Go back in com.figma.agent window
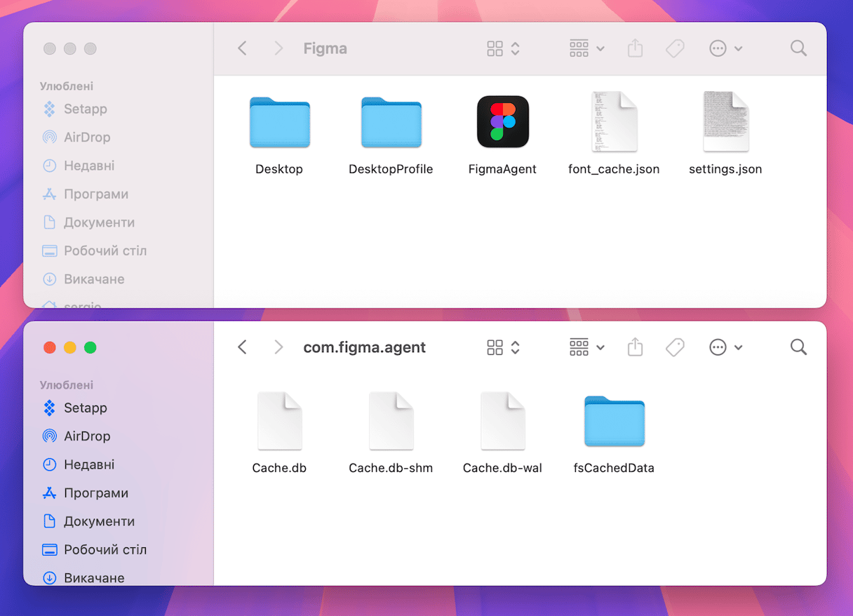 tap(243, 347)
